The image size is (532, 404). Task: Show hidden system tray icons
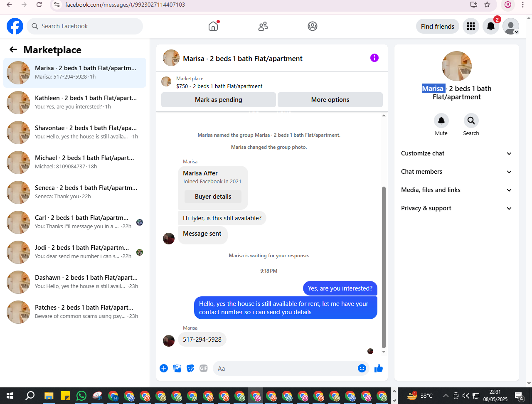point(446,395)
